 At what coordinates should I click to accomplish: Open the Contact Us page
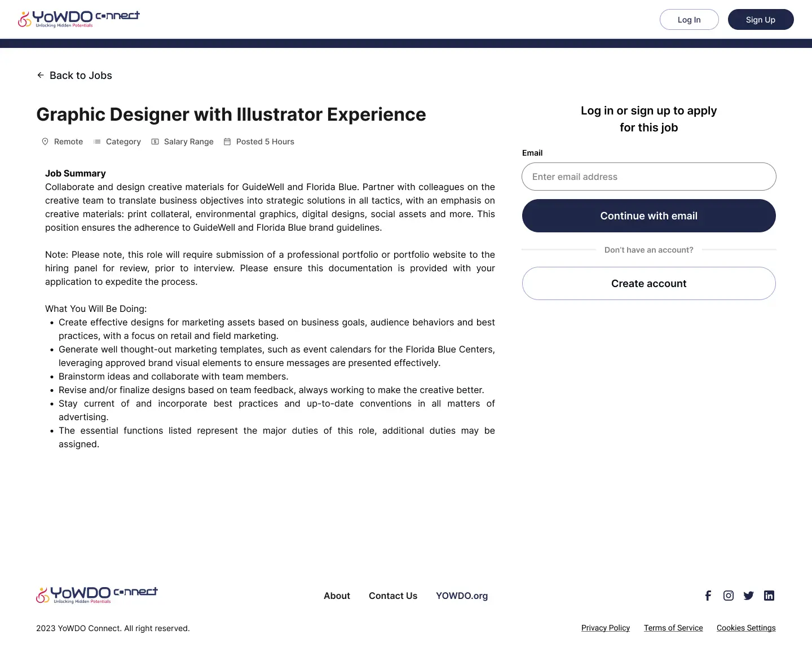tap(393, 596)
